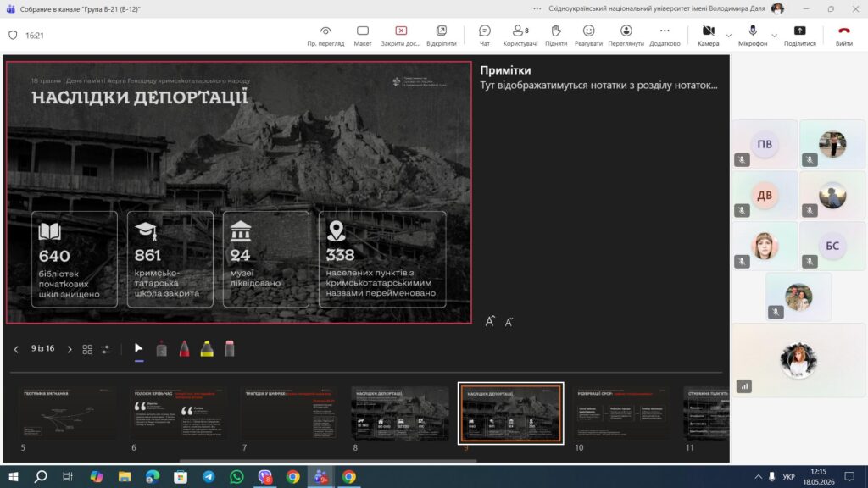Image resolution: width=868 pixels, height=488 pixels.
Task: Go to next slide arrow
Action: pos(70,349)
